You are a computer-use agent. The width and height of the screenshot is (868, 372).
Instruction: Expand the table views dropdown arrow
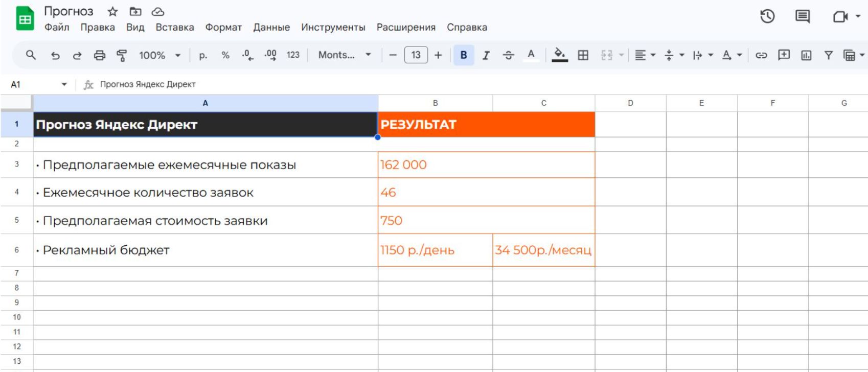coord(862,55)
